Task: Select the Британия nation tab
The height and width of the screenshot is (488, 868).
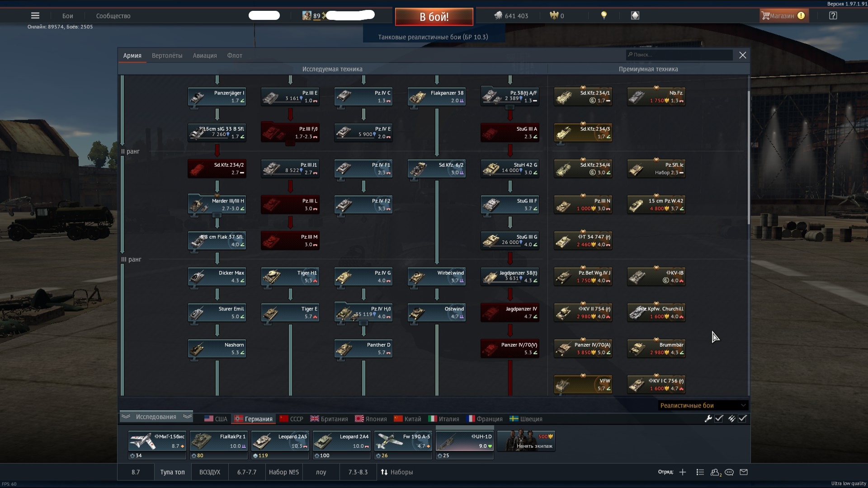Action: tap(329, 419)
